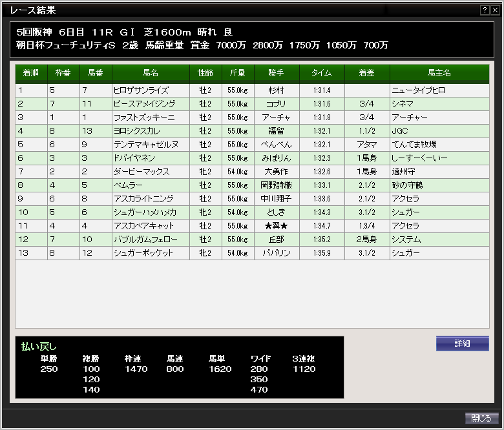Select the ダービーマックス result row
This screenshot has width=504, height=430.
click(150, 172)
